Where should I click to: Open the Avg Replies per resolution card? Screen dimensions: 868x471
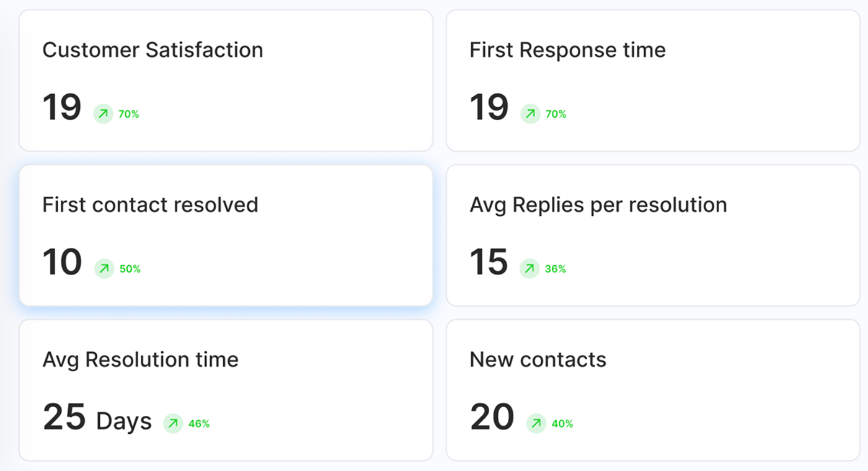click(654, 235)
